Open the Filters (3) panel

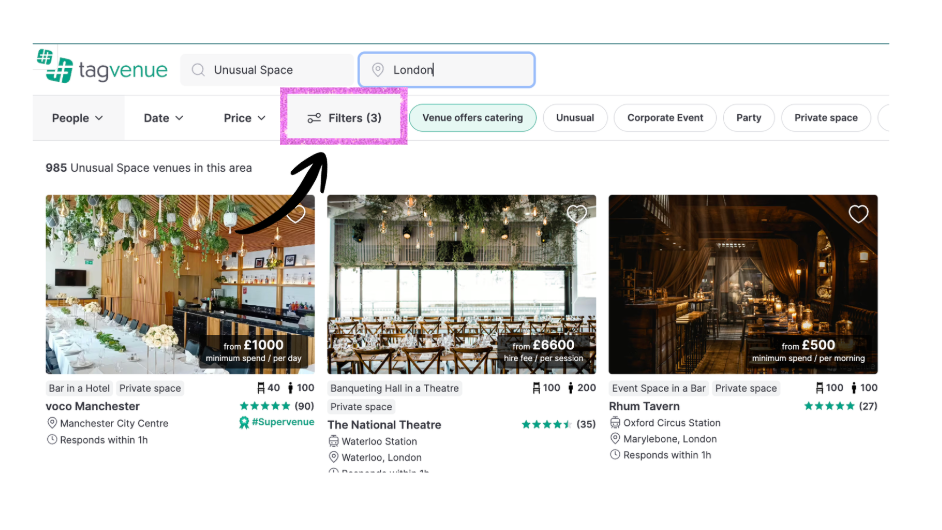[344, 118]
